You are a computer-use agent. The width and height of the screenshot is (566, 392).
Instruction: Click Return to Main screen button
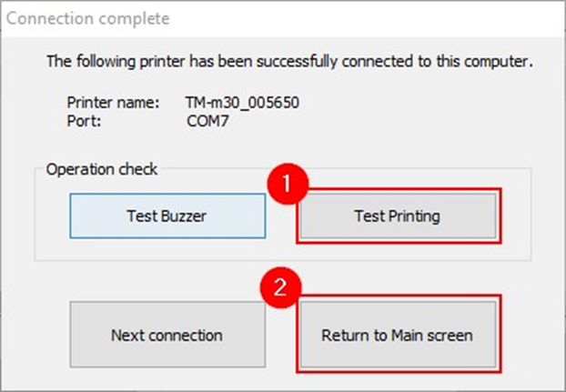click(397, 336)
